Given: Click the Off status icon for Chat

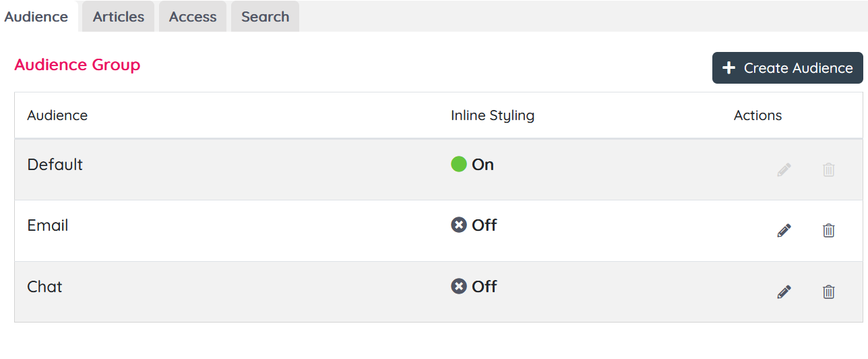Looking at the screenshot, I should (459, 286).
